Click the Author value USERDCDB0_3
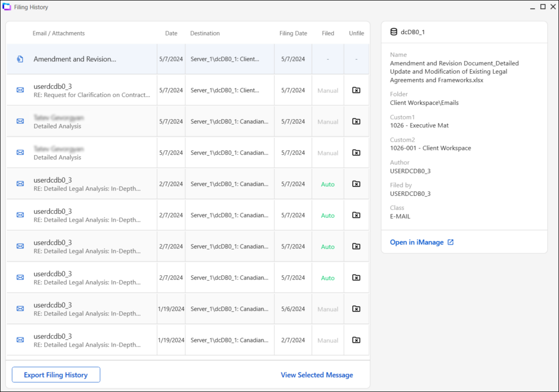 [410, 171]
